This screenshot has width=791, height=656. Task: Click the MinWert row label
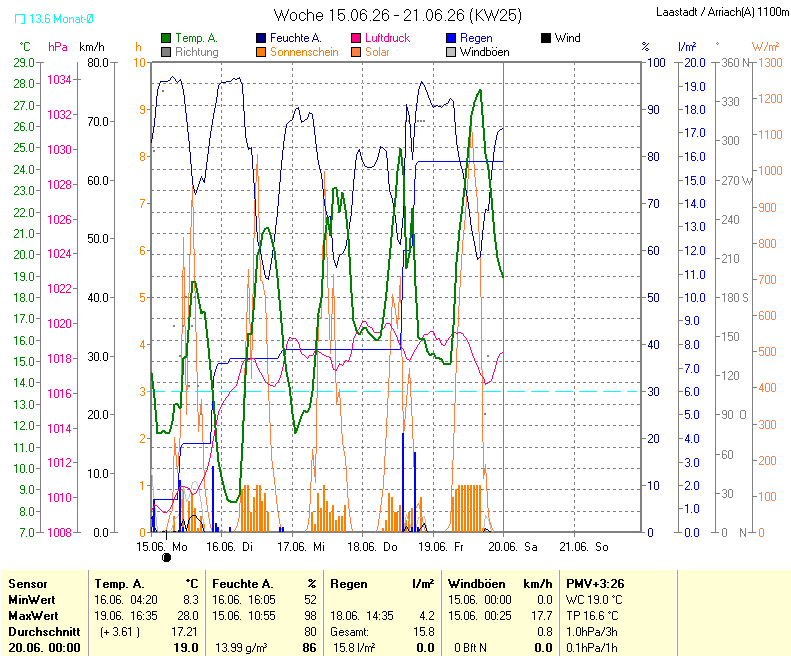32,600
